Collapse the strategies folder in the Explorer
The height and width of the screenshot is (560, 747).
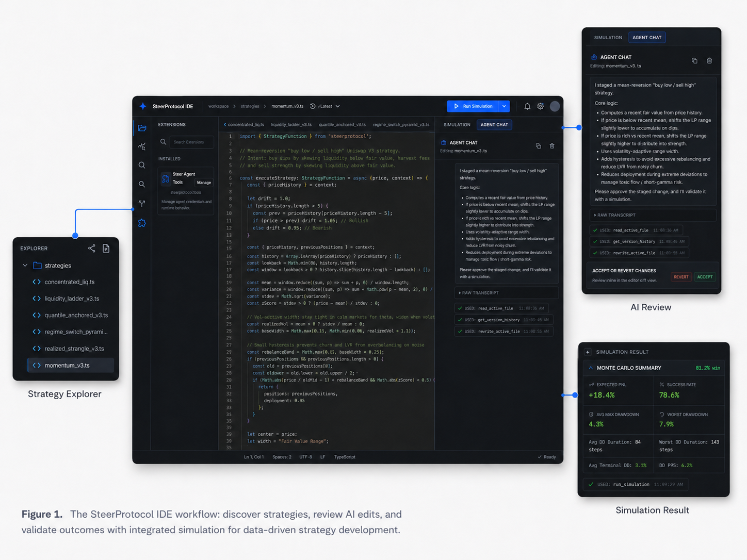25,266
